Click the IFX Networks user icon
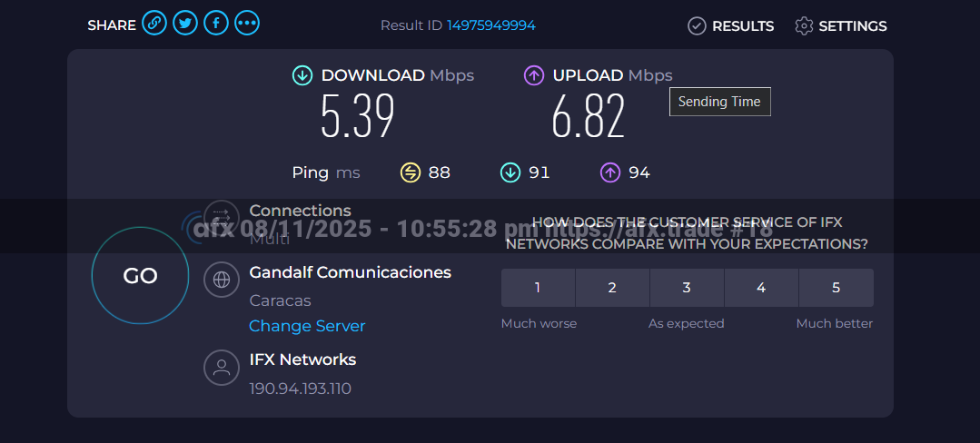Image resolution: width=980 pixels, height=443 pixels. tap(221, 368)
